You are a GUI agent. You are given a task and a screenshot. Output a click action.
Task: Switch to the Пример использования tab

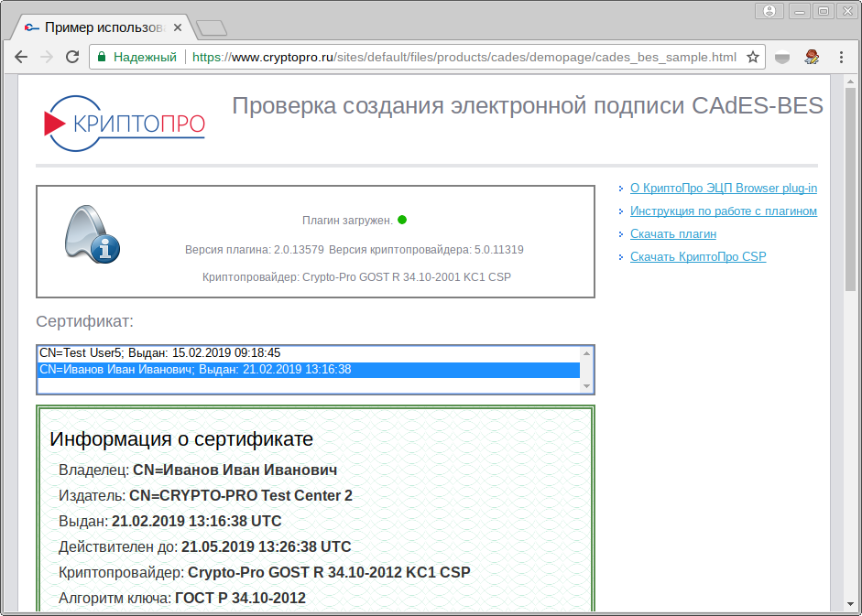[x=104, y=27]
